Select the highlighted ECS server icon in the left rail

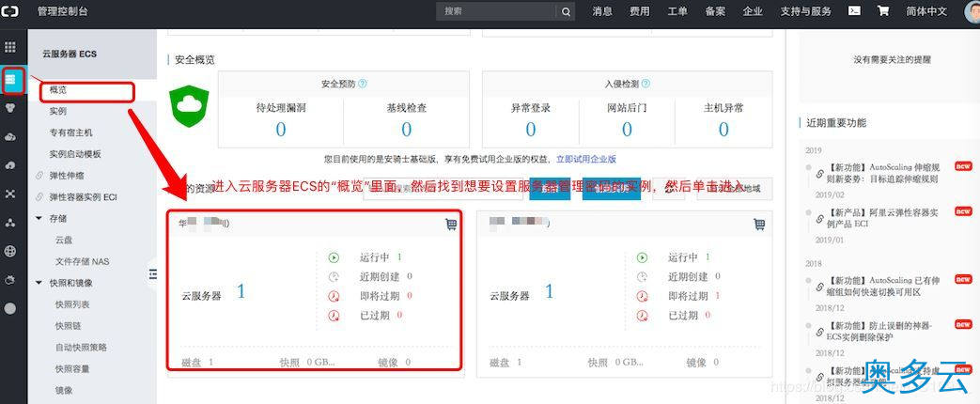10,80
